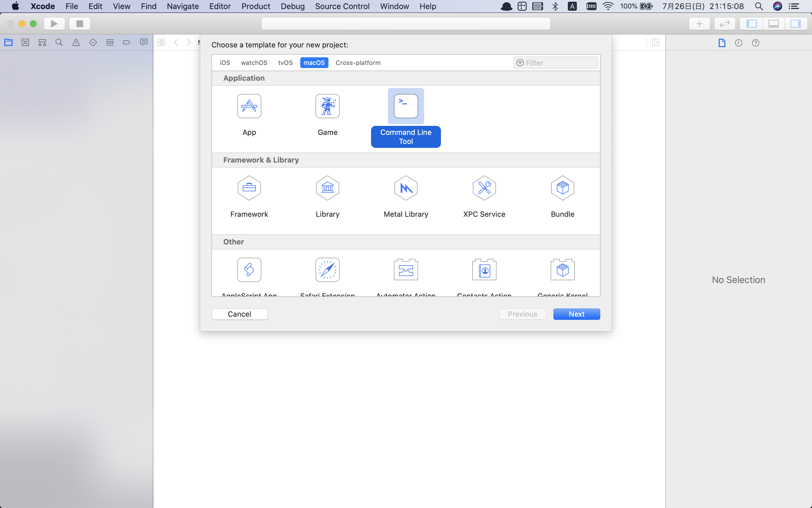Switch to the macOS tab
The height and width of the screenshot is (508, 812).
click(314, 62)
